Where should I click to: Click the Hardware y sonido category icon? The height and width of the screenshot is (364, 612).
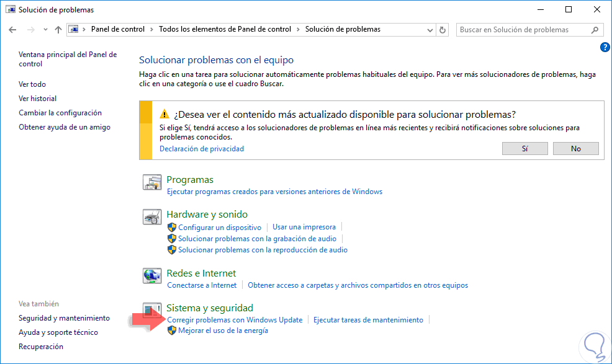(152, 217)
